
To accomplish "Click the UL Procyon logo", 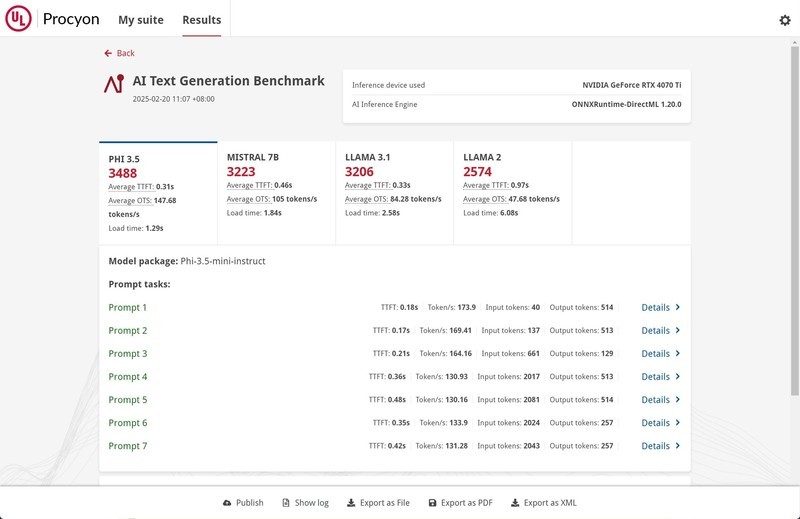I will [18, 19].
